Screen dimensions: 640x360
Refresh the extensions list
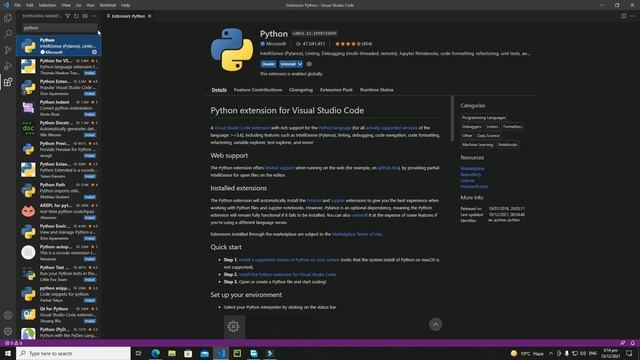(76, 16)
